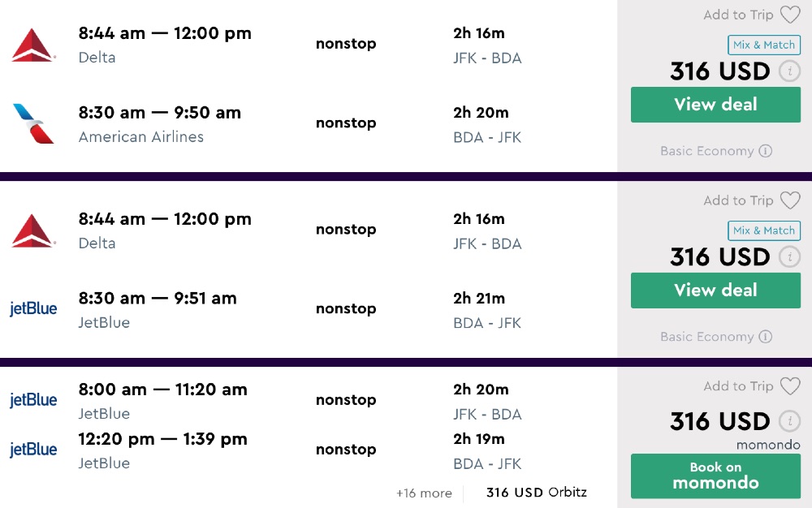
Task: Save first Delta/American trip with heart icon
Action: (x=789, y=15)
